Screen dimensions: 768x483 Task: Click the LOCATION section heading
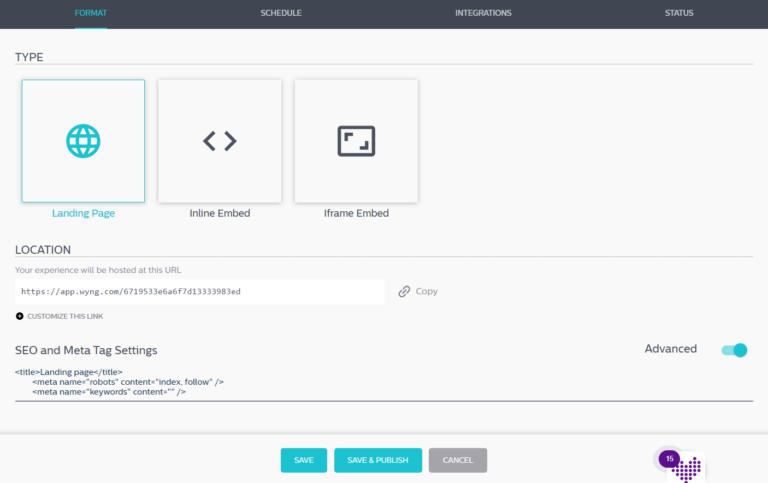pyautogui.click(x=43, y=250)
